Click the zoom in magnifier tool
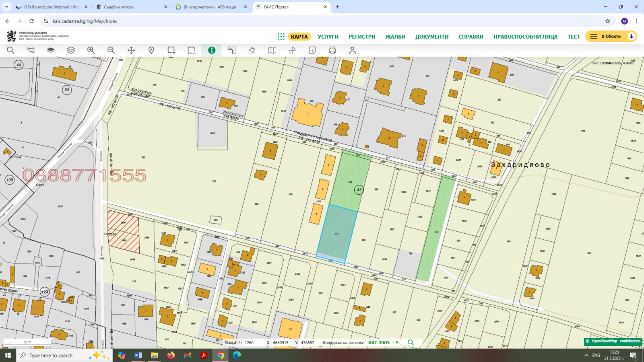 tap(91, 50)
